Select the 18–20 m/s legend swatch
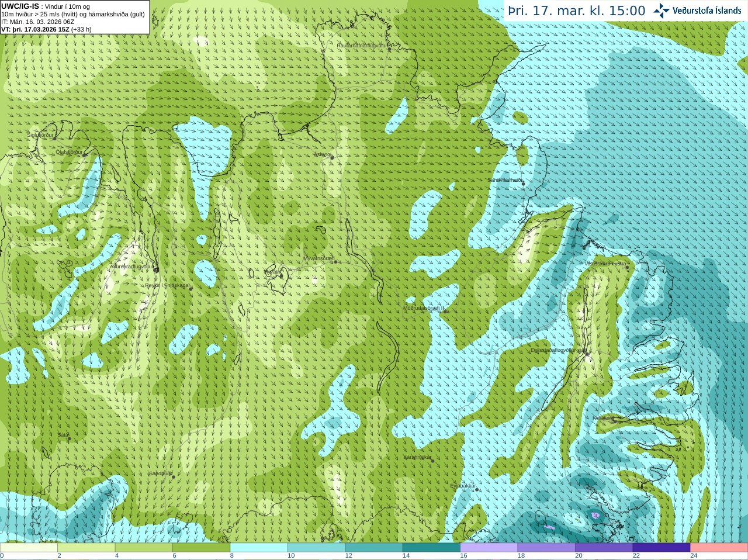Image resolution: width=748 pixels, height=560 pixels. [x=547, y=548]
